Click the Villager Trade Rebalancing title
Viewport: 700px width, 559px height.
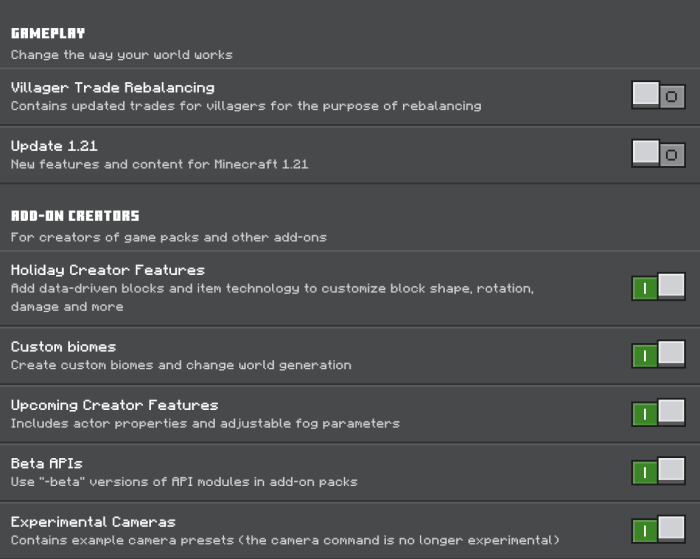(112, 88)
